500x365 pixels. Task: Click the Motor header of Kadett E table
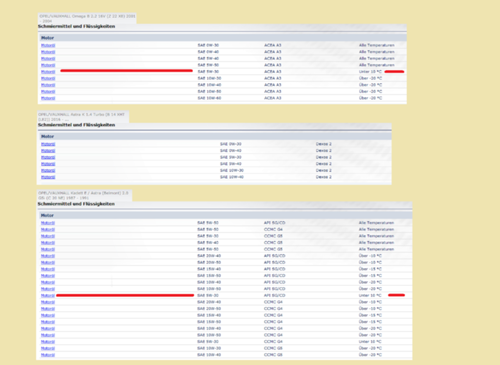coord(47,215)
